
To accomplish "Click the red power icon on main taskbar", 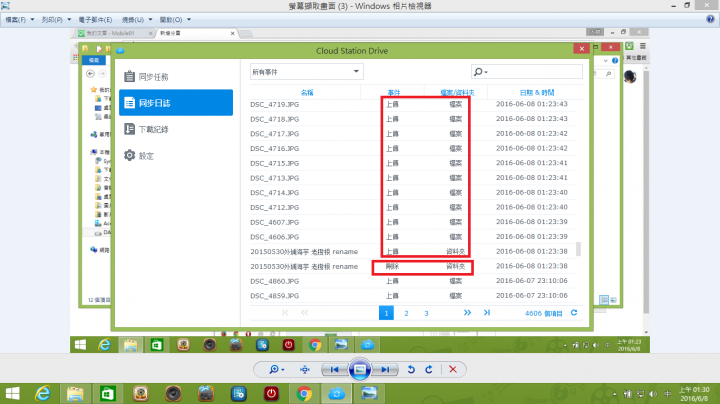I will (271, 393).
